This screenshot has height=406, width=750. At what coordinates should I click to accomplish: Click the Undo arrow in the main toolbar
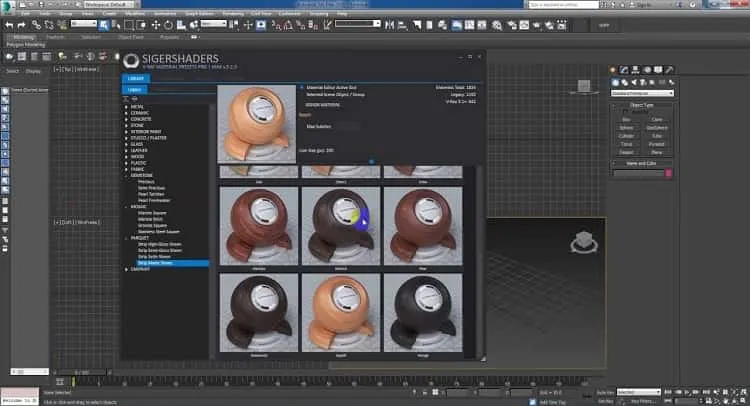coord(9,25)
